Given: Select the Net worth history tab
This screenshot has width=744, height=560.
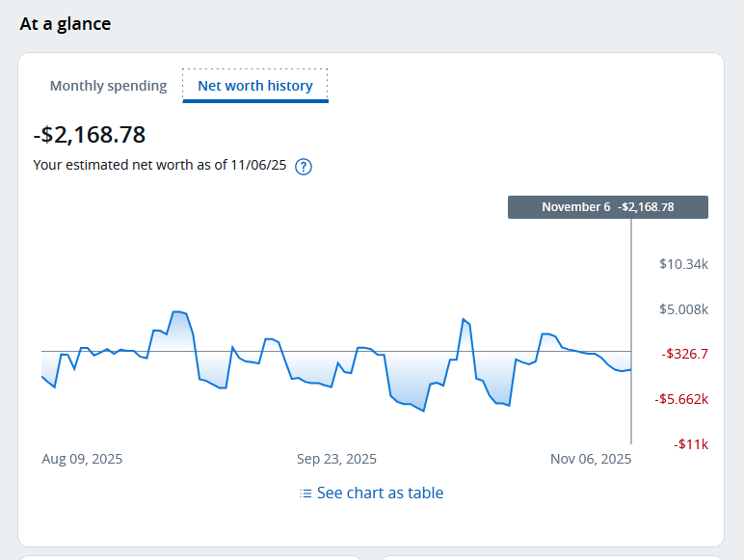Looking at the screenshot, I should coord(255,86).
